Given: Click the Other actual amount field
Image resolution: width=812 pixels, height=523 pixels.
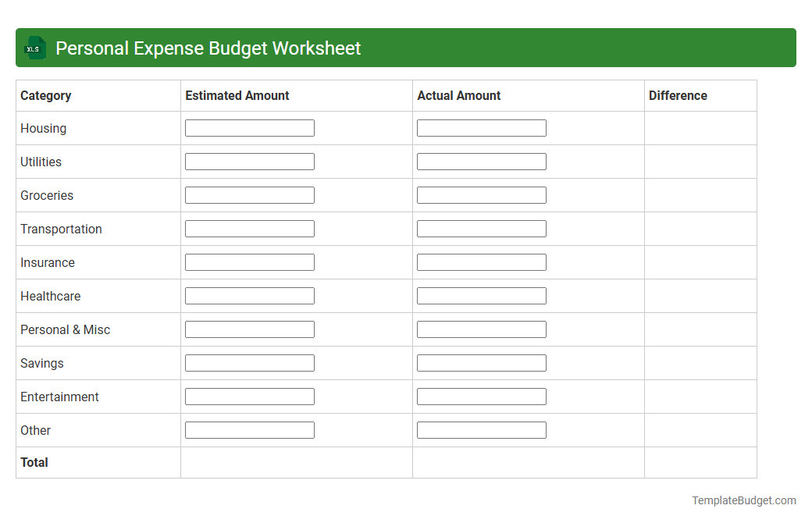Looking at the screenshot, I should tap(481, 429).
